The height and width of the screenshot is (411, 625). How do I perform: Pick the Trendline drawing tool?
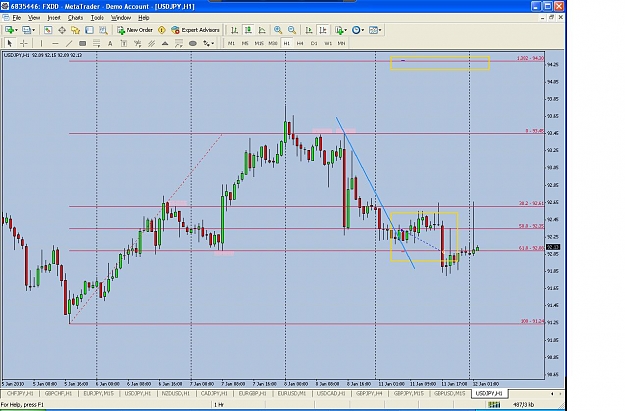pyautogui.click(x=69, y=43)
